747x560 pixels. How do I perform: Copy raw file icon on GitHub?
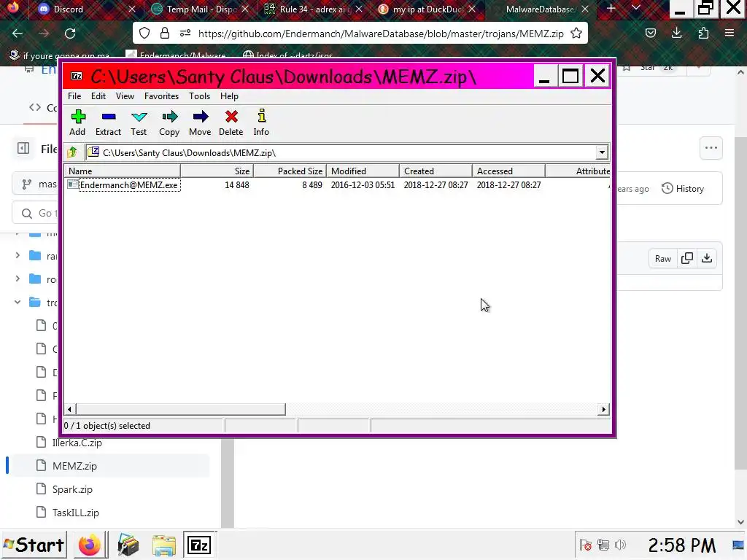[x=687, y=259]
